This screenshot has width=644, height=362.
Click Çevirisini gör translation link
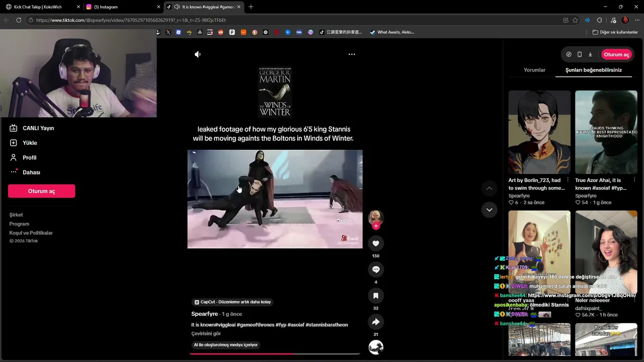coord(206,333)
